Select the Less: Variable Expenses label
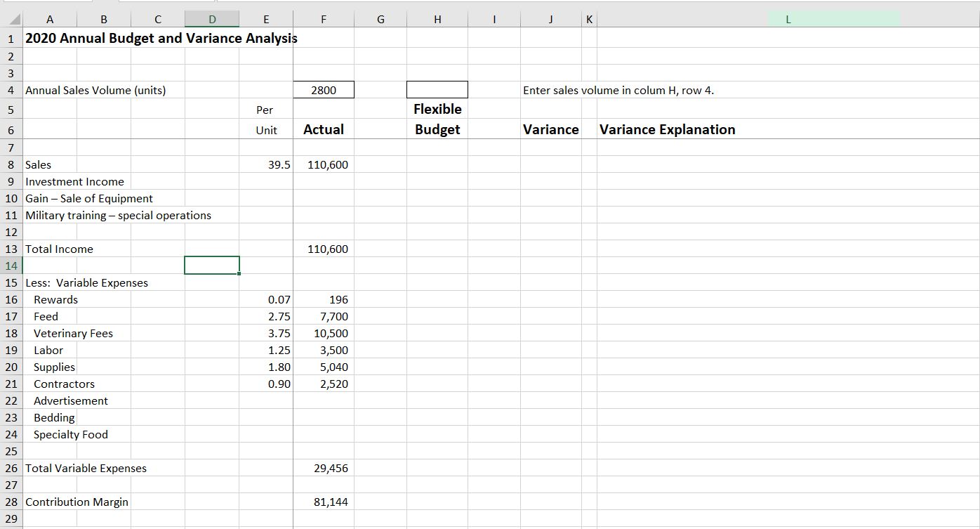 pyautogui.click(x=86, y=282)
